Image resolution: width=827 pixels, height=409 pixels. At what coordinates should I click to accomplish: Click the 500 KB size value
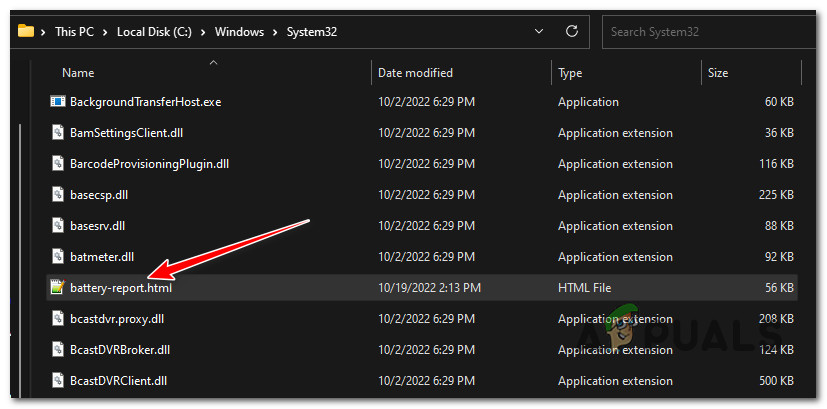pos(776,381)
